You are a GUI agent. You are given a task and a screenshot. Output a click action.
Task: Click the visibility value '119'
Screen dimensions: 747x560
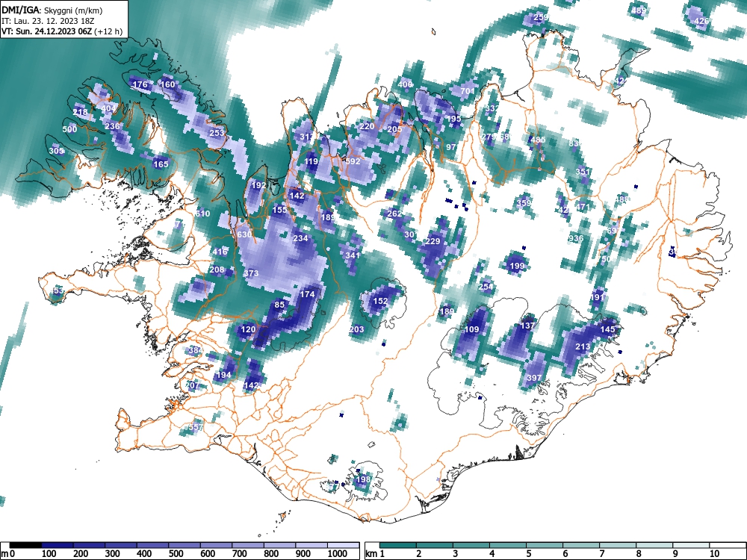tap(311, 161)
